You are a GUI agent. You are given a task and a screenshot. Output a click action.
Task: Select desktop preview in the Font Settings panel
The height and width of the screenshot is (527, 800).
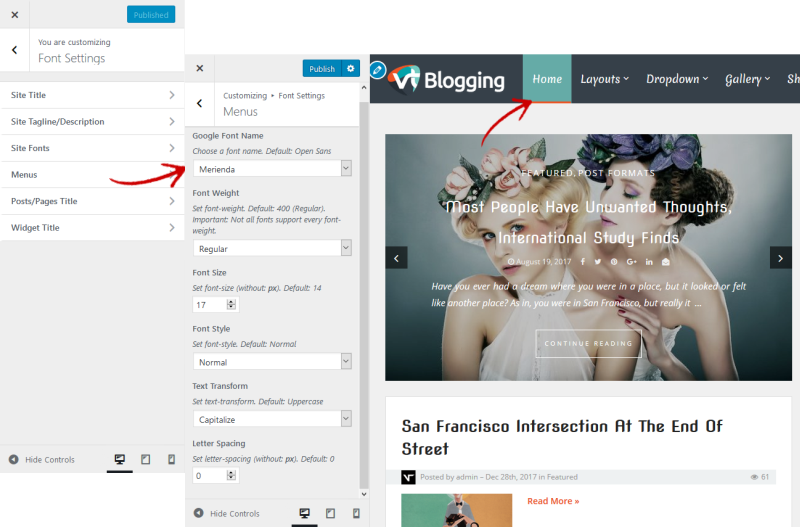120,460
